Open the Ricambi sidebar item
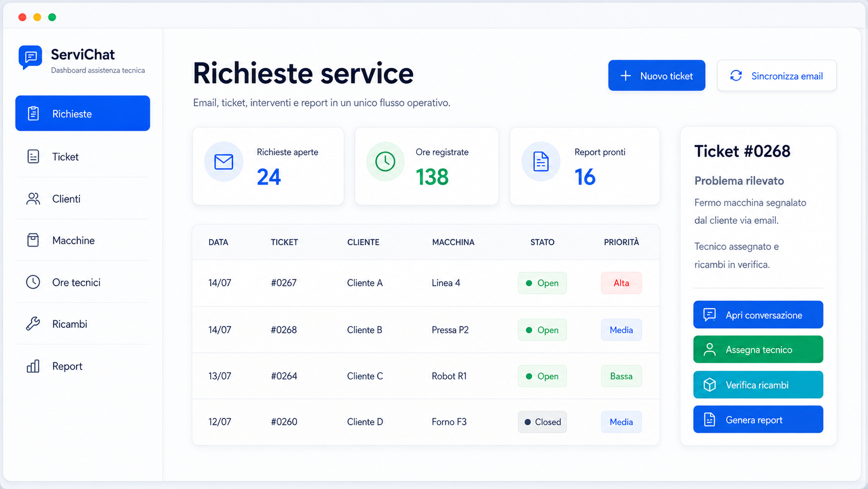This screenshot has width=868, height=489. (x=83, y=324)
